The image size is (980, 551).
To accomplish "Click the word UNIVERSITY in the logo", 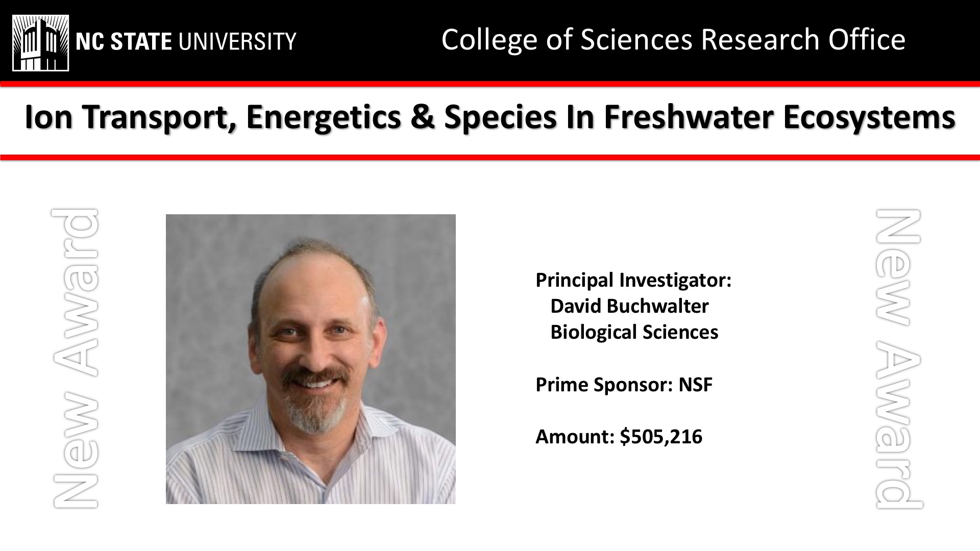I will 237,41.
